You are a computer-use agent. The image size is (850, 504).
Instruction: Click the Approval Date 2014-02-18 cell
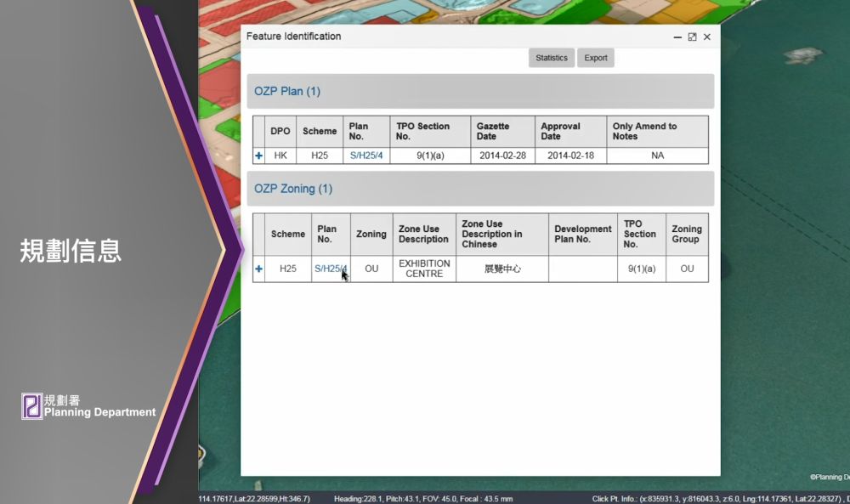569,156
